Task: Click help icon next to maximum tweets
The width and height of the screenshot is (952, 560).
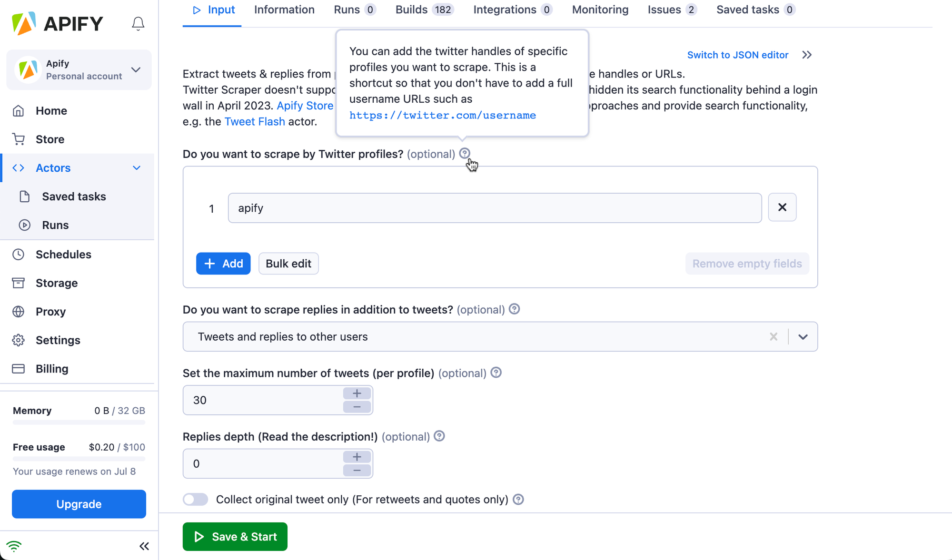Action: point(496,373)
